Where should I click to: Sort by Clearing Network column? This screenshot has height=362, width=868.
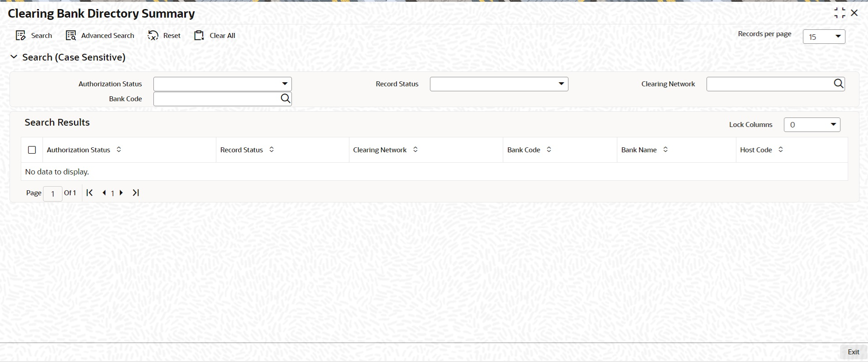[x=415, y=150]
